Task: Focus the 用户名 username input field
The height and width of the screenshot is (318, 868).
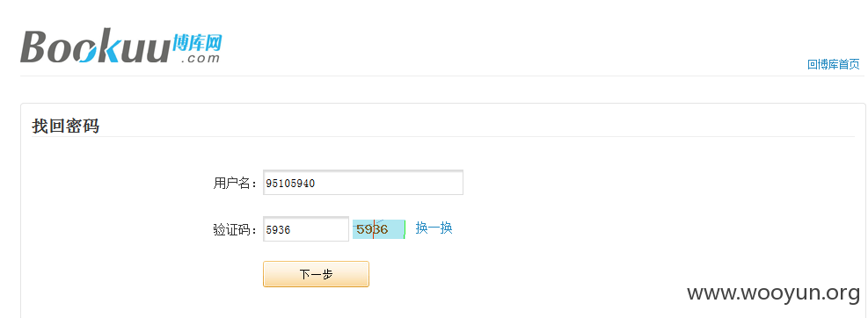Action: click(363, 183)
